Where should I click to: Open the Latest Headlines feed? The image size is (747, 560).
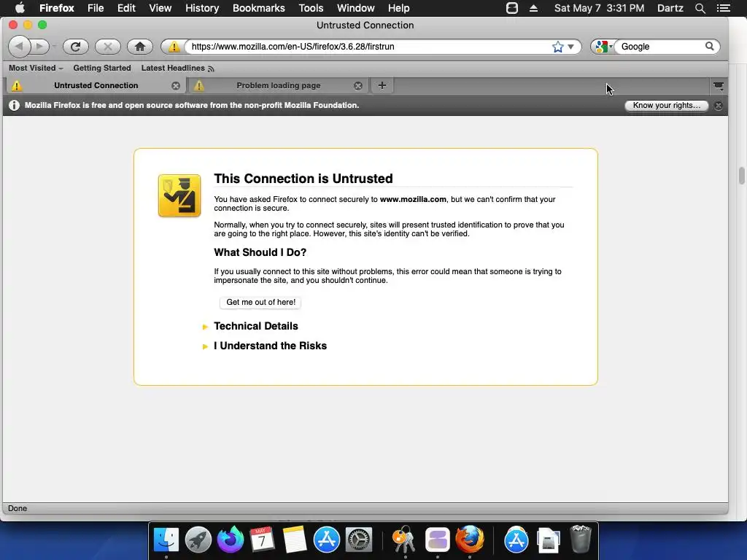(177, 68)
